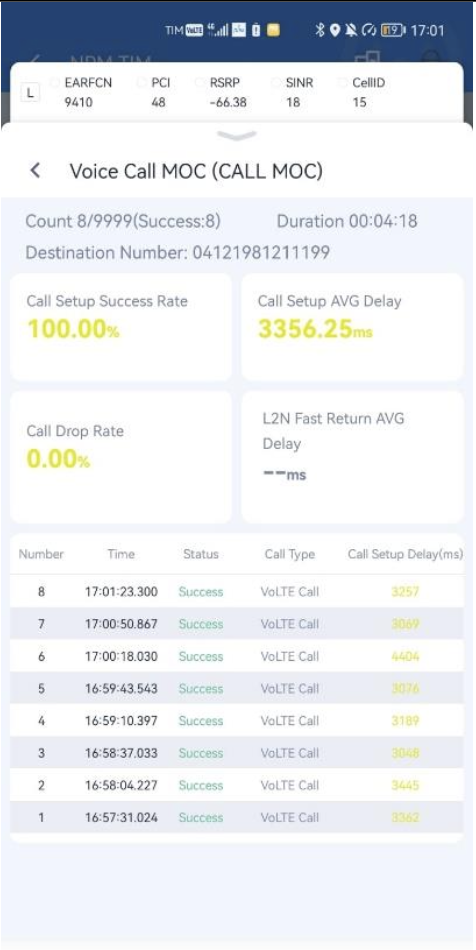
Task: Toggle the RSRP radio indicator
Action: [200, 83]
